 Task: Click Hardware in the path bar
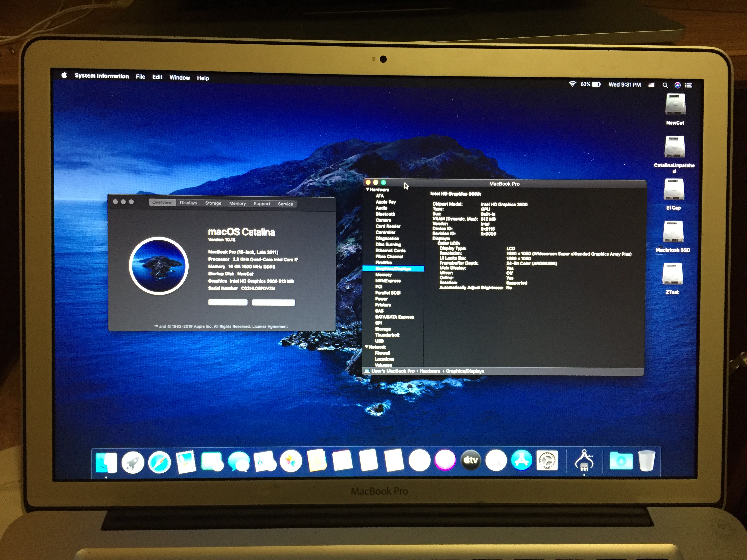click(x=430, y=371)
